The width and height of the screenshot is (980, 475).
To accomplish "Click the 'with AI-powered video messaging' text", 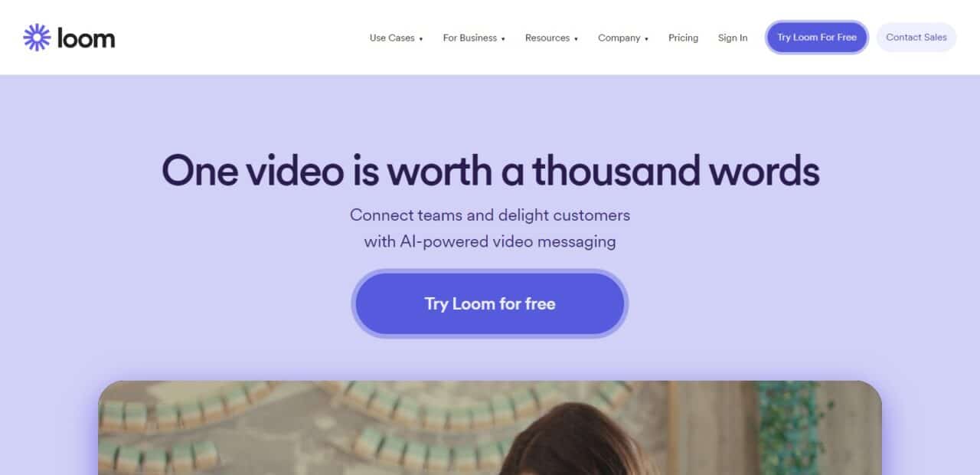I will (x=490, y=242).
